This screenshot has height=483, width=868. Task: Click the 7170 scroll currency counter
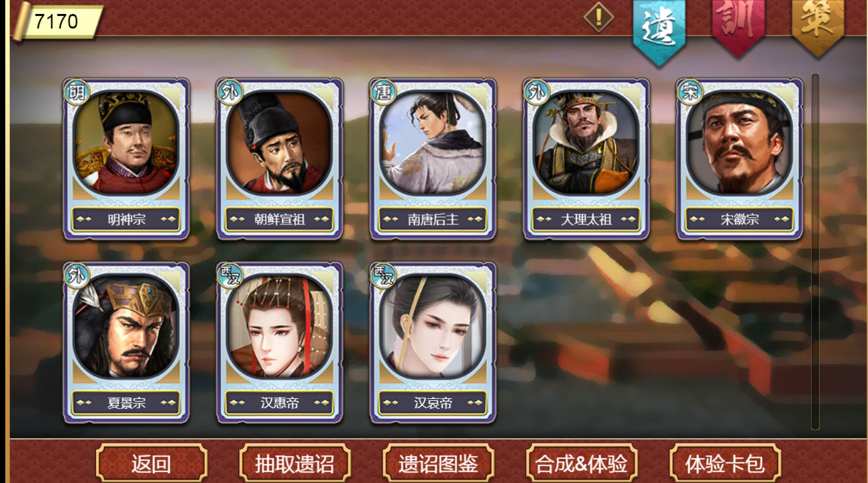pos(58,22)
